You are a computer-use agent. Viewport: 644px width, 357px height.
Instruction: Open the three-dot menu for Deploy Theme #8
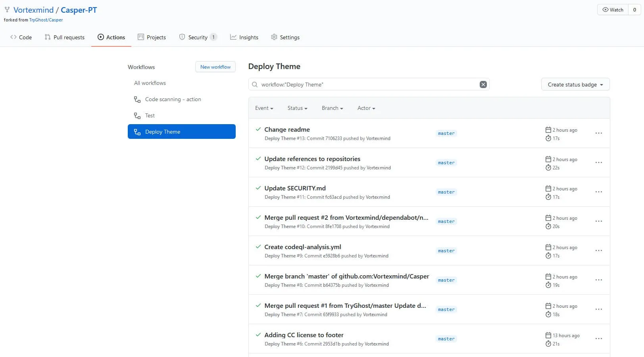click(x=599, y=280)
